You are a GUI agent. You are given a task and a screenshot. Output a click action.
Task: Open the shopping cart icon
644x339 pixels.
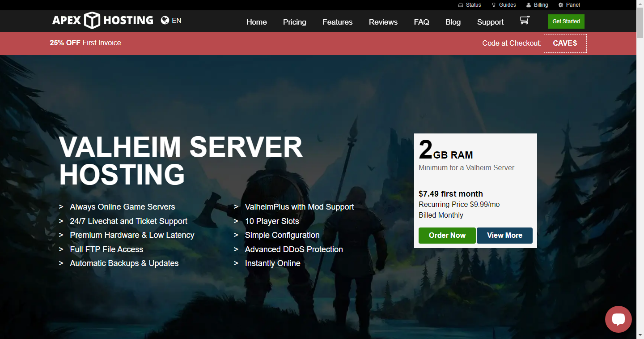[525, 20]
